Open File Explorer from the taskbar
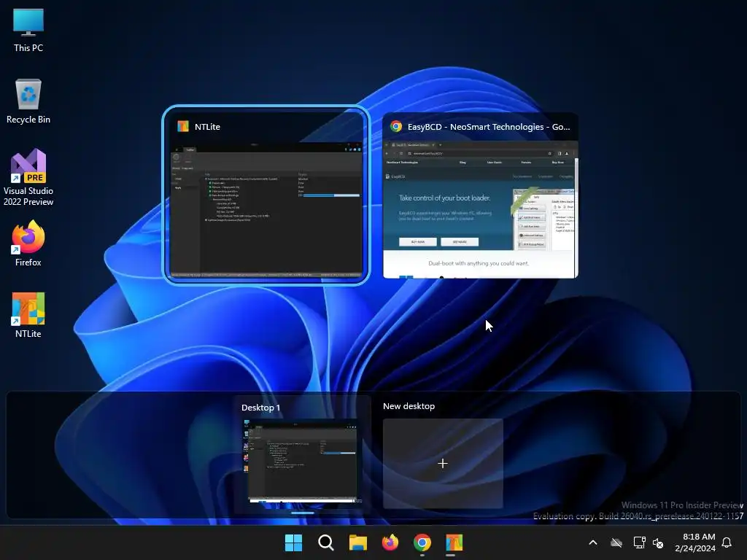 click(357, 542)
